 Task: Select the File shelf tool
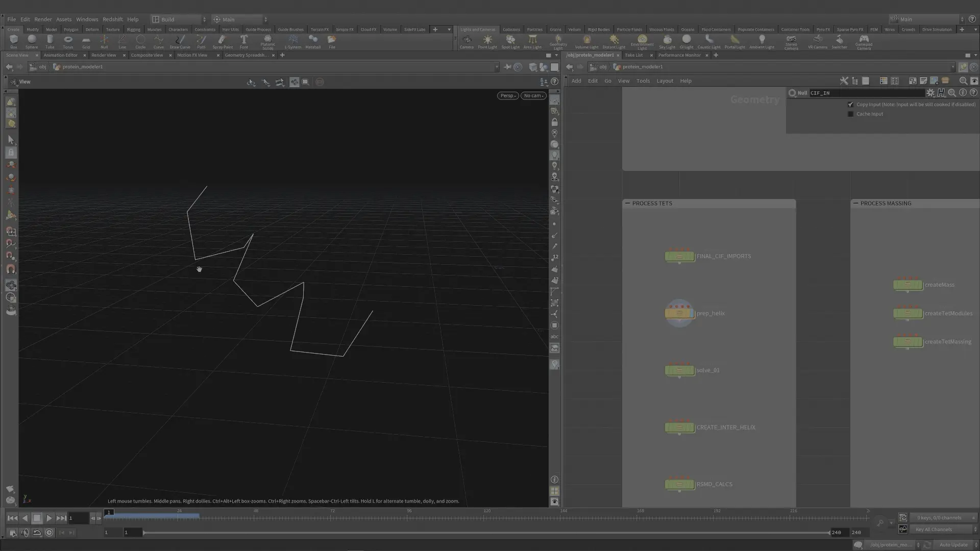click(332, 42)
